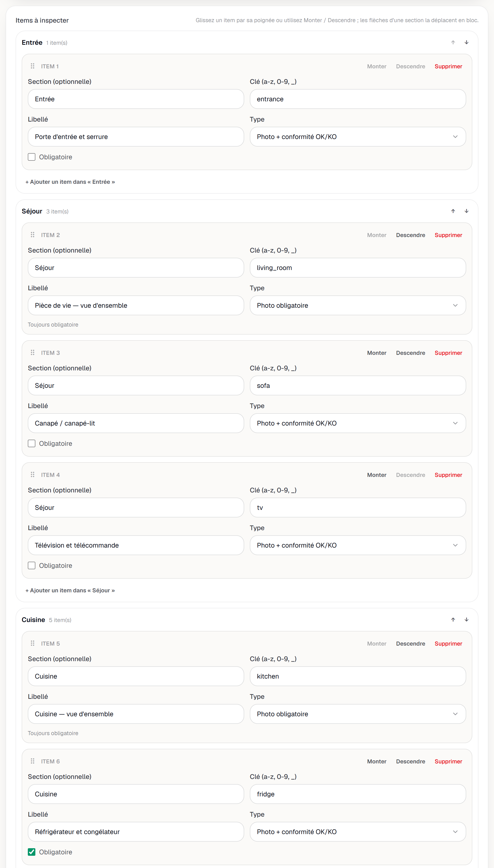This screenshot has width=494, height=868.
Task: Uncheck Obligatoire for the fridge item
Action: [32, 852]
